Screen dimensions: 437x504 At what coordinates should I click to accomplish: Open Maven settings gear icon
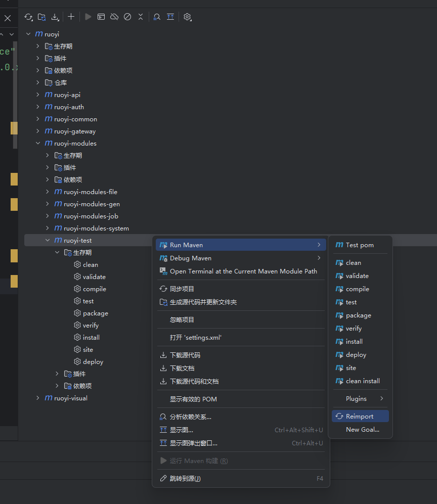click(x=187, y=17)
